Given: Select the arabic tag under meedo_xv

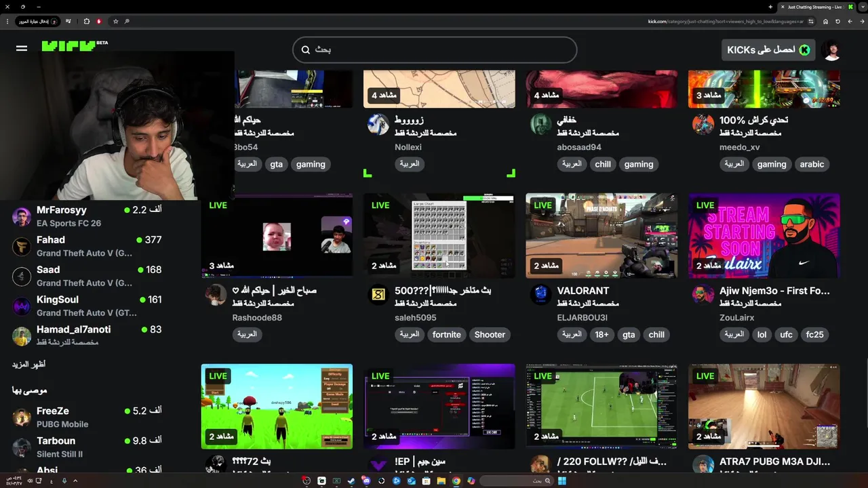Looking at the screenshot, I should (x=812, y=164).
